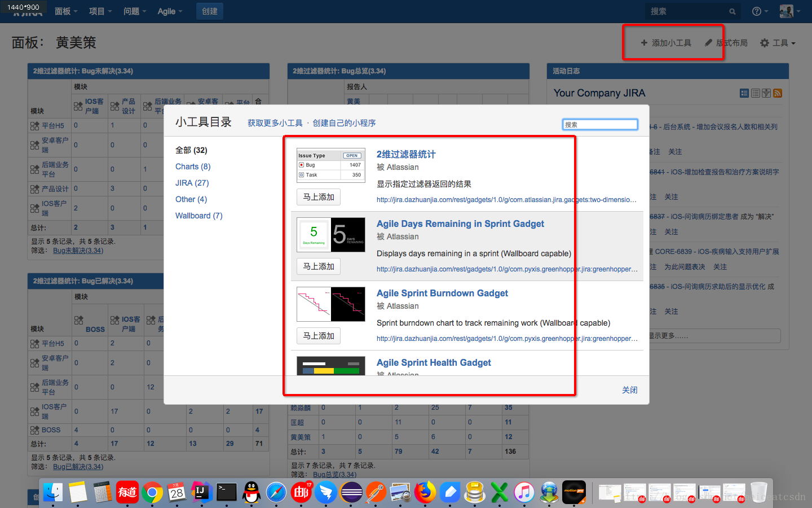Select the Other (4) category
The image size is (812, 508).
point(191,199)
